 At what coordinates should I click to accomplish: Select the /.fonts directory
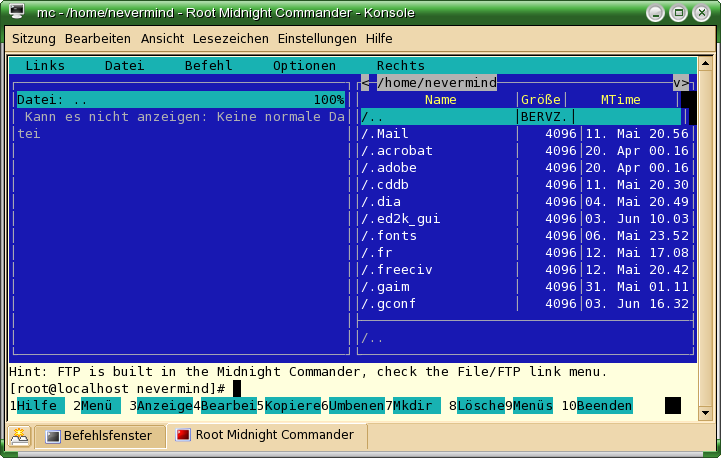click(525, 236)
